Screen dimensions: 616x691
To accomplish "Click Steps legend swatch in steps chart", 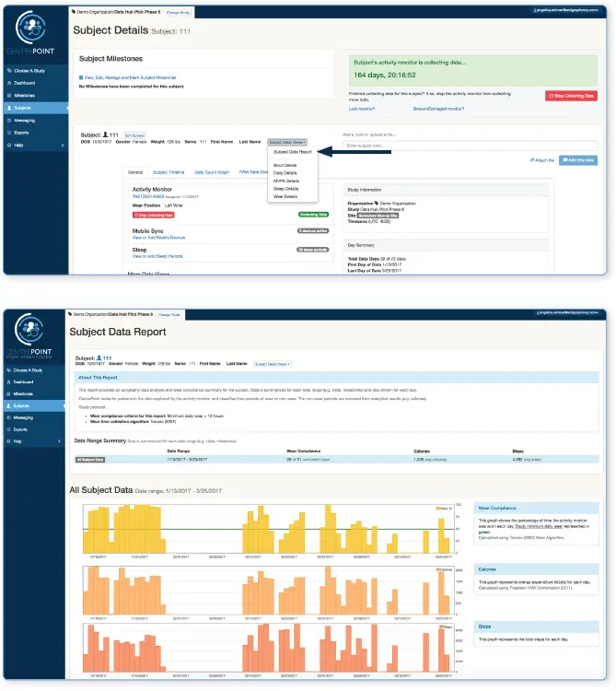I will tap(441, 627).
